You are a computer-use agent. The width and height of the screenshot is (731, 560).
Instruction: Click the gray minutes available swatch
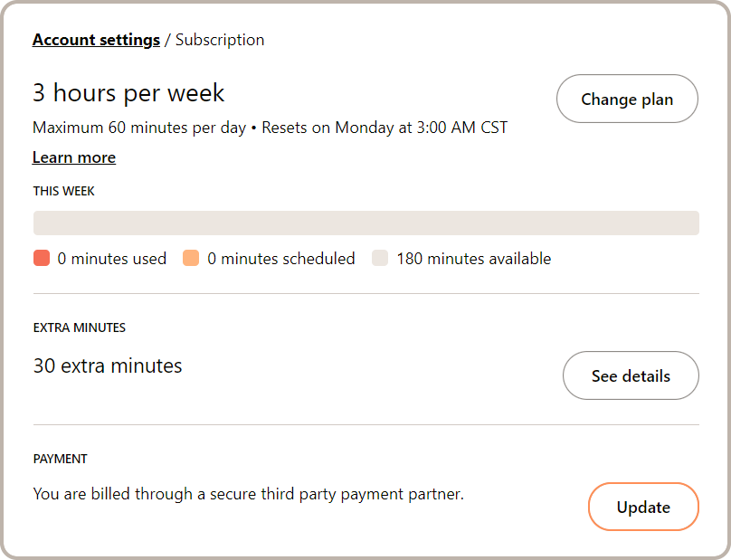(x=380, y=259)
